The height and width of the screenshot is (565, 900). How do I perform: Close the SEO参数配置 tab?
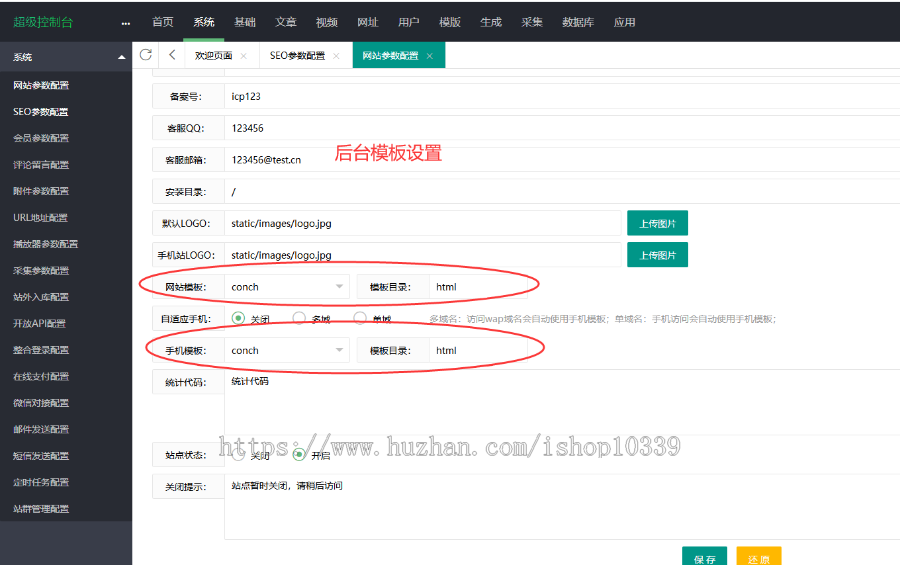[x=336, y=56]
